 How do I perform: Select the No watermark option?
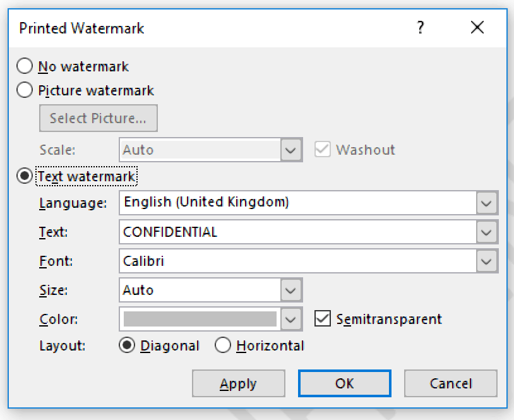[x=23, y=66]
